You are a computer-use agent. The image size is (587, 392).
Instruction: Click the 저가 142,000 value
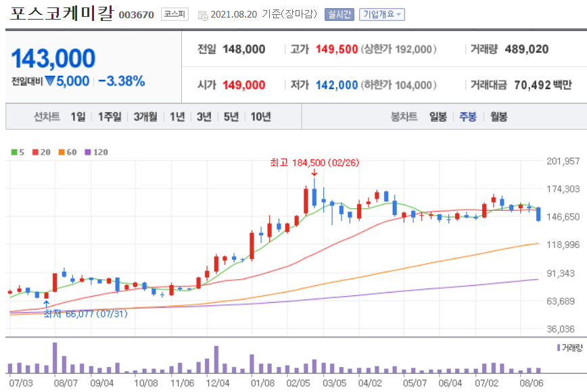337,85
